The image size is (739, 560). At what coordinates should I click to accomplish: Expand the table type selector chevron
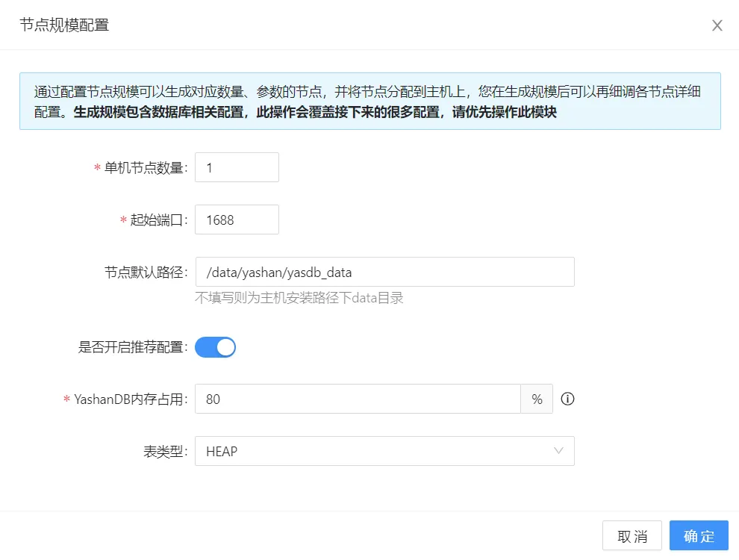(558, 451)
